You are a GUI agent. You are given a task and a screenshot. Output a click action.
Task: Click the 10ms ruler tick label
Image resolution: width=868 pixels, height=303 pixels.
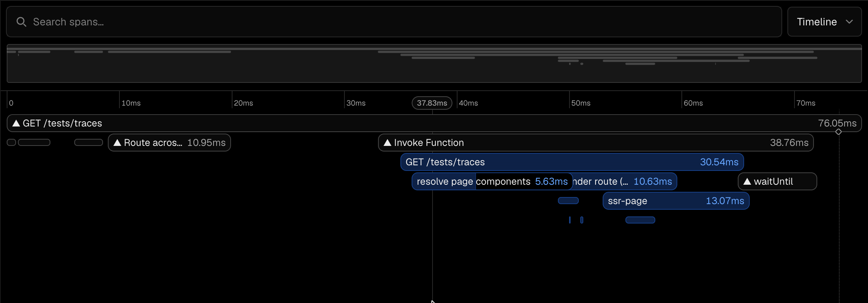pyautogui.click(x=131, y=103)
